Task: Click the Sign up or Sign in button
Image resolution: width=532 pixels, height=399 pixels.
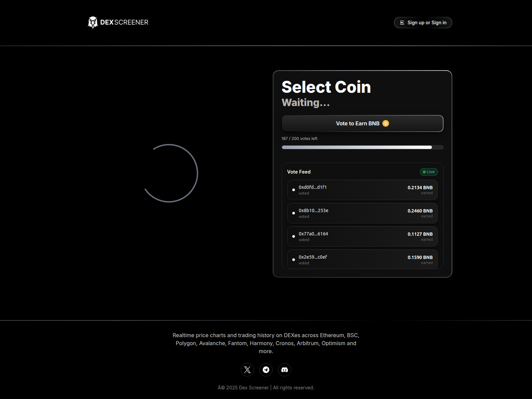Action: (423, 23)
